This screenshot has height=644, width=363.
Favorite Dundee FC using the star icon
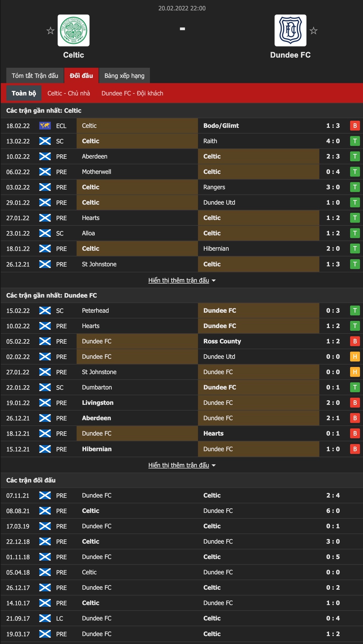313,30
